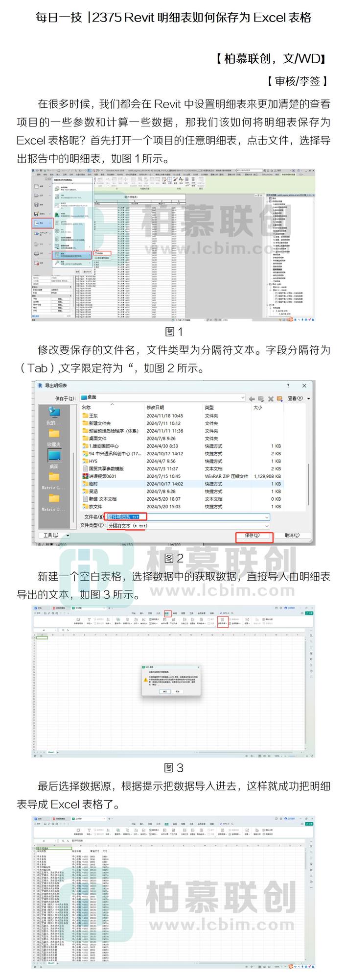The width and height of the screenshot is (347, 980).
Task: Sort by the 名称 column header
Action: tap(112, 407)
